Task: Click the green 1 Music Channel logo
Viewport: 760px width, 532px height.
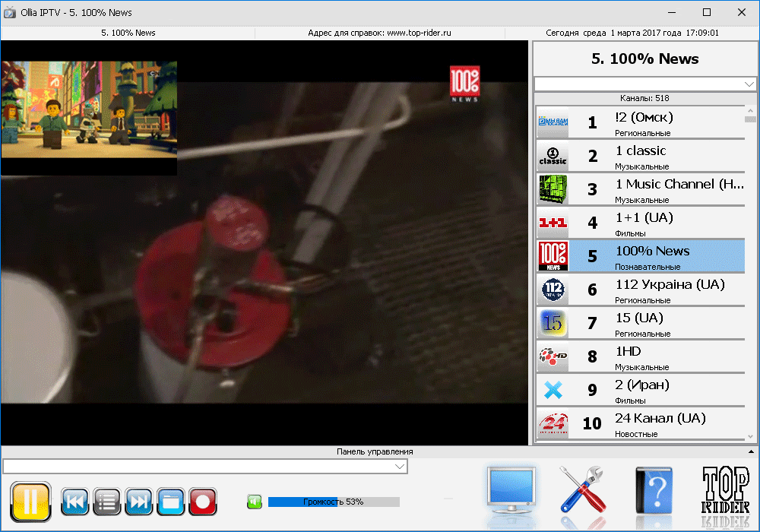Action: coord(553,189)
